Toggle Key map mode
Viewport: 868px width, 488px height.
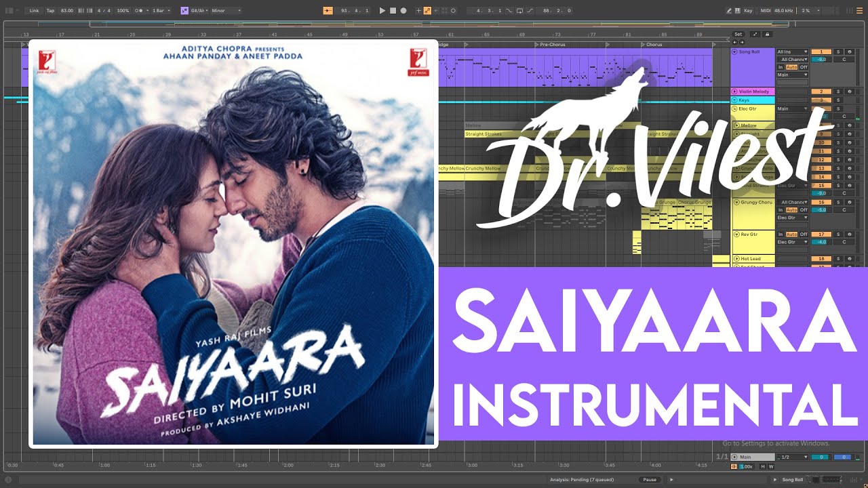(748, 11)
